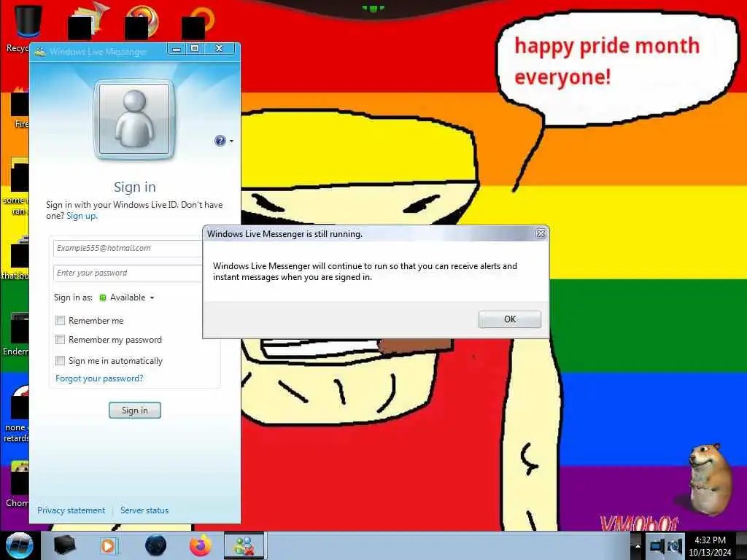Focus the Windows Live ID email field
747x560 pixels.
[x=128, y=249]
